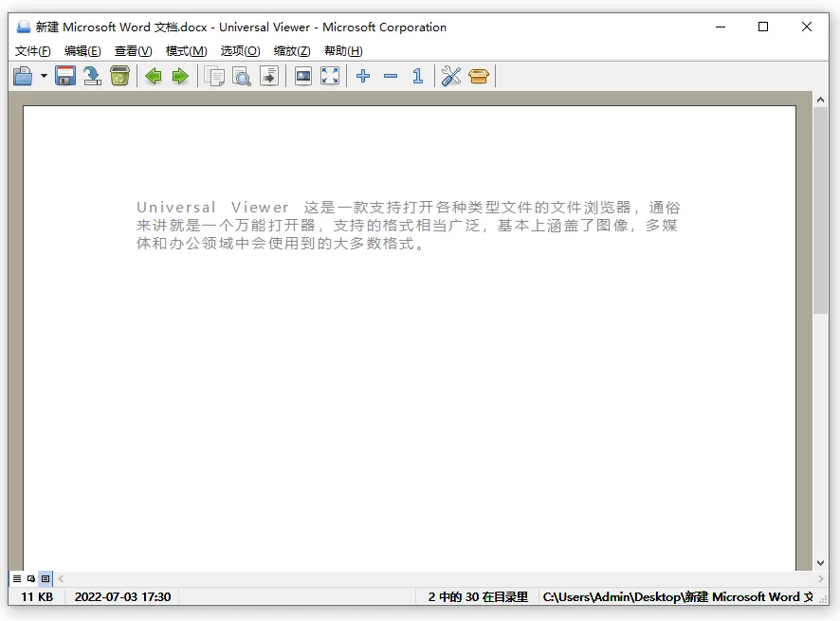The width and height of the screenshot is (840, 621).
Task: Toggle full screen mode icon
Action: tap(330, 76)
